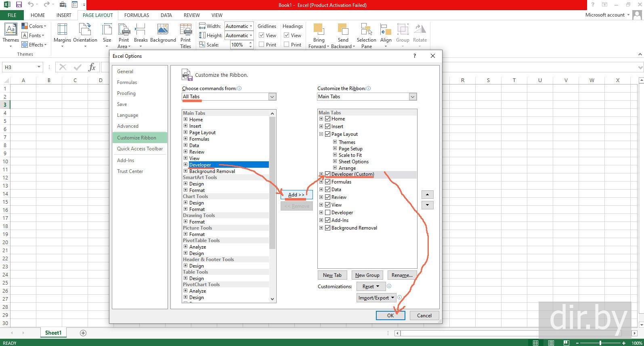Collapse the Page Layout tree node
The height and width of the screenshot is (346, 644).
321,134
